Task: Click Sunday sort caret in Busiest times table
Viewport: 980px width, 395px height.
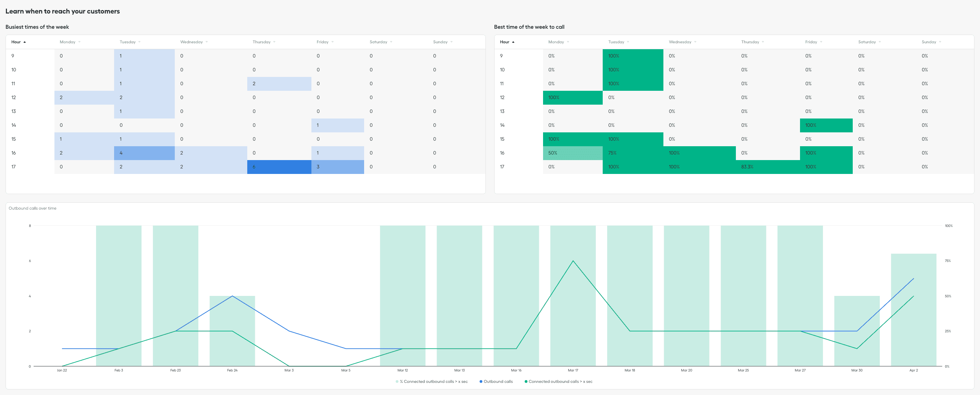Action: coord(452,42)
